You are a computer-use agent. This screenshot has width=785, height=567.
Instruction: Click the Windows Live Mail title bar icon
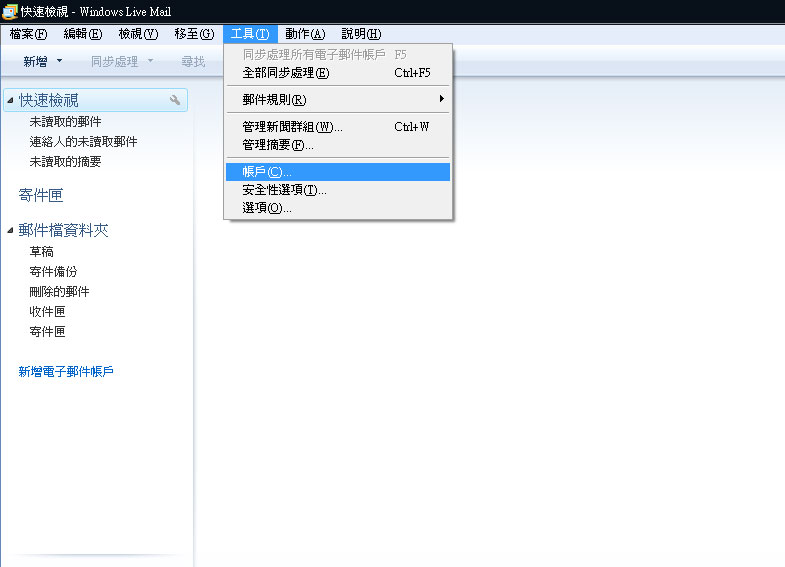pos(10,12)
